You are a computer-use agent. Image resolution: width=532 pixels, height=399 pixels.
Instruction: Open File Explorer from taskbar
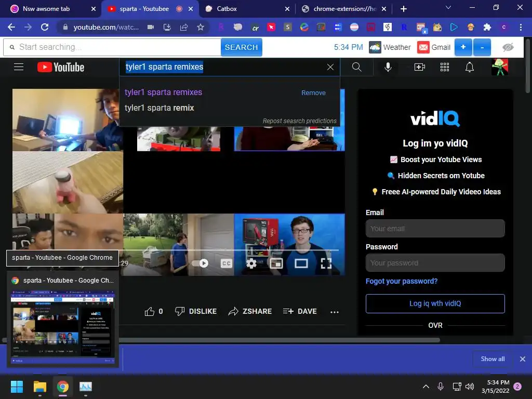click(x=39, y=387)
